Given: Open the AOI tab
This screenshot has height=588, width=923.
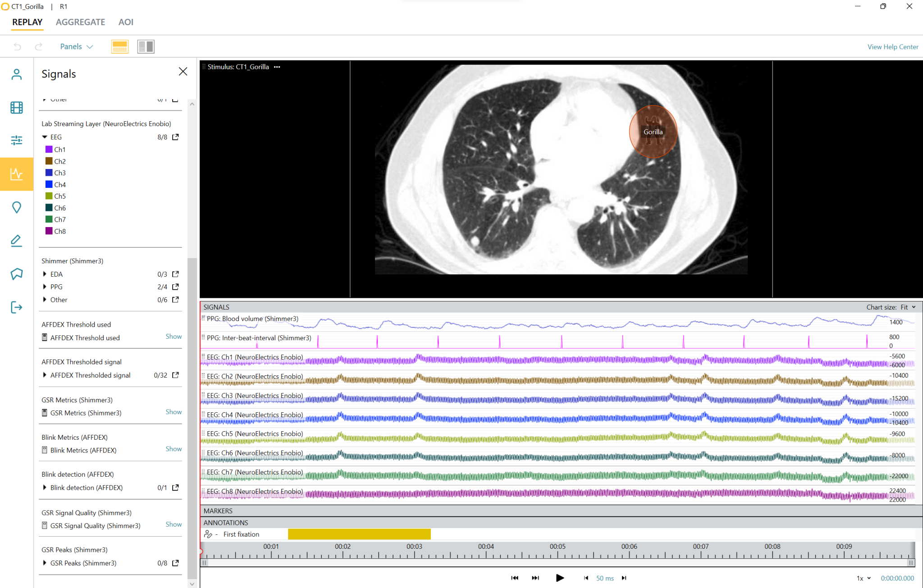Looking at the screenshot, I should (126, 22).
